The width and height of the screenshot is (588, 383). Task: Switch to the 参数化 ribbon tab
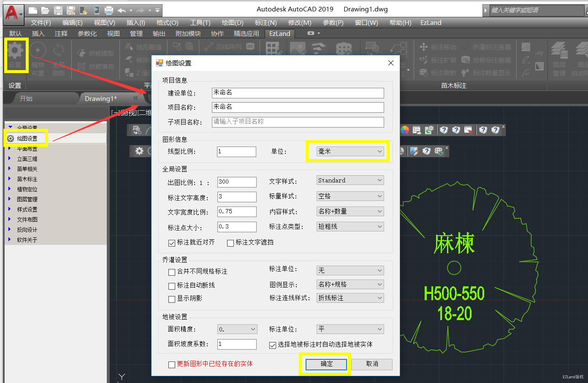tap(87, 33)
